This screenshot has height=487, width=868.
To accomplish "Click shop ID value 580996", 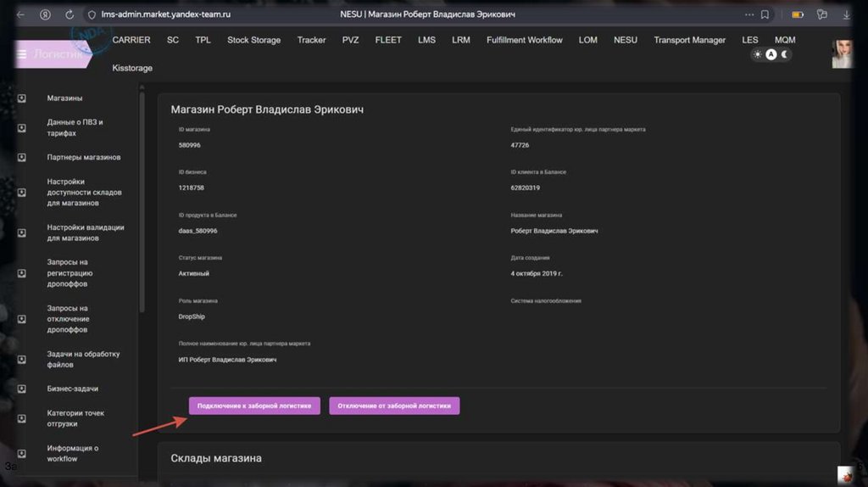I will 189,145.
